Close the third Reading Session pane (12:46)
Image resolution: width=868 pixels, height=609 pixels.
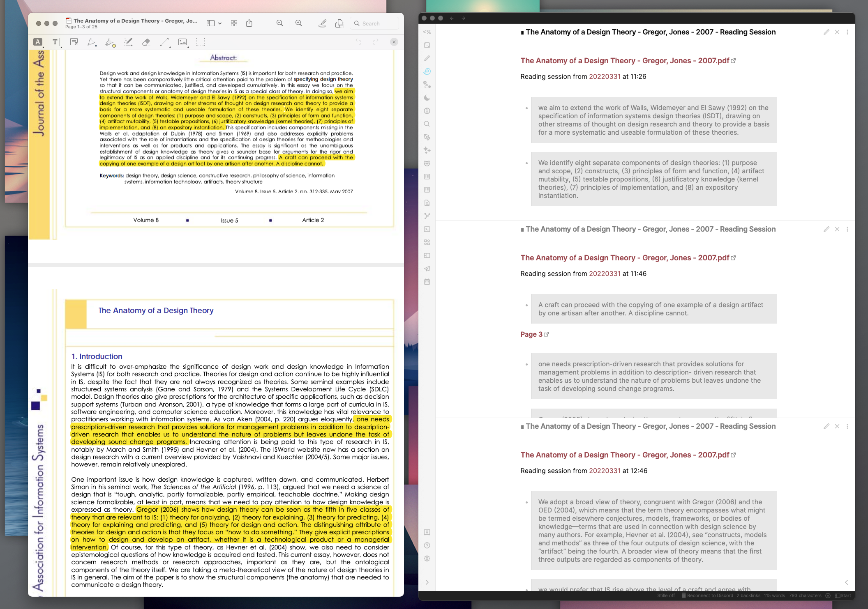837,426
